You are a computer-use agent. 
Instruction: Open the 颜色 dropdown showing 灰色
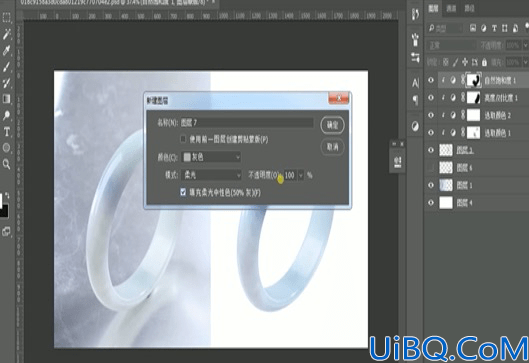pos(211,157)
